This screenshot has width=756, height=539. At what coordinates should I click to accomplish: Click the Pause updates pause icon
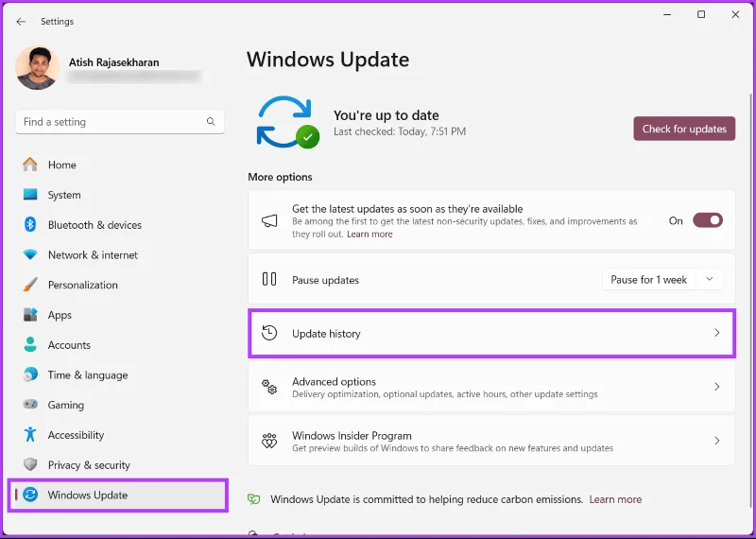(x=269, y=279)
